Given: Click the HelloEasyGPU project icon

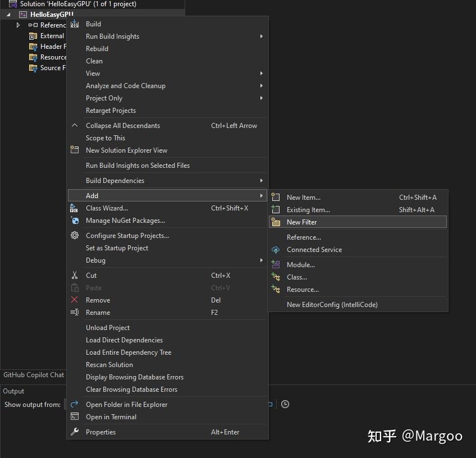Looking at the screenshot, I should [x=23, y=15].
